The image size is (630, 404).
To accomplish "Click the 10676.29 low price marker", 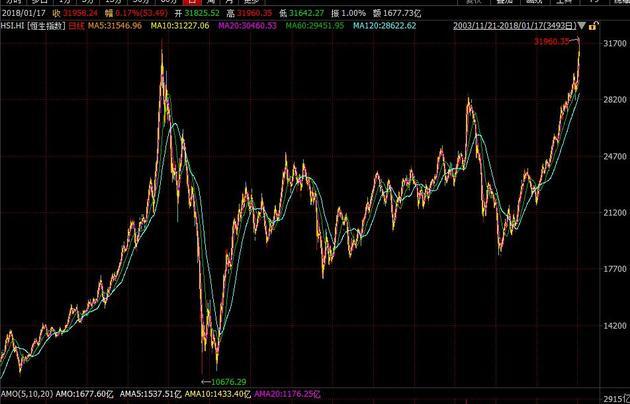I will (228, 381).
